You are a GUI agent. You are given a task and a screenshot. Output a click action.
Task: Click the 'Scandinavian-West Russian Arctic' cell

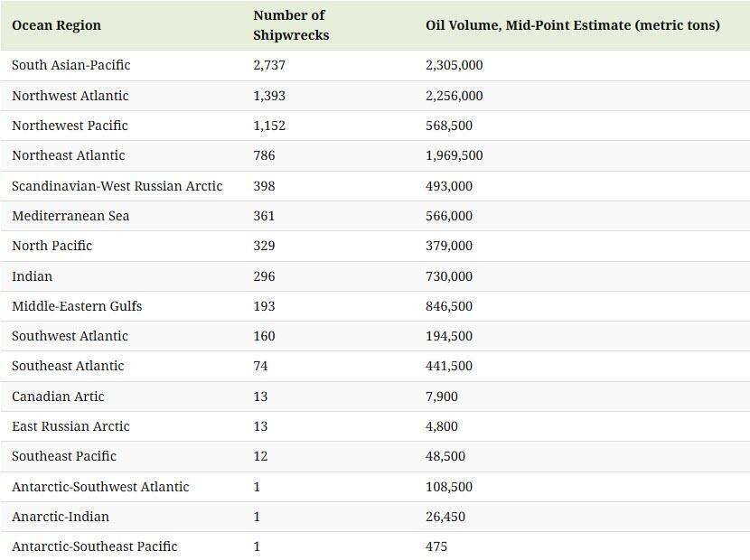point(117,186)
